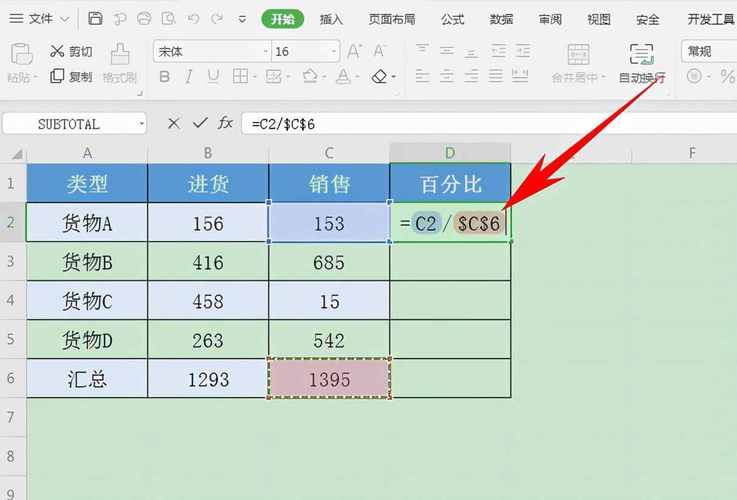Viewport: 737px width, 500px height.
Task: Click the cell borders icon
Action: pos(240,76)
